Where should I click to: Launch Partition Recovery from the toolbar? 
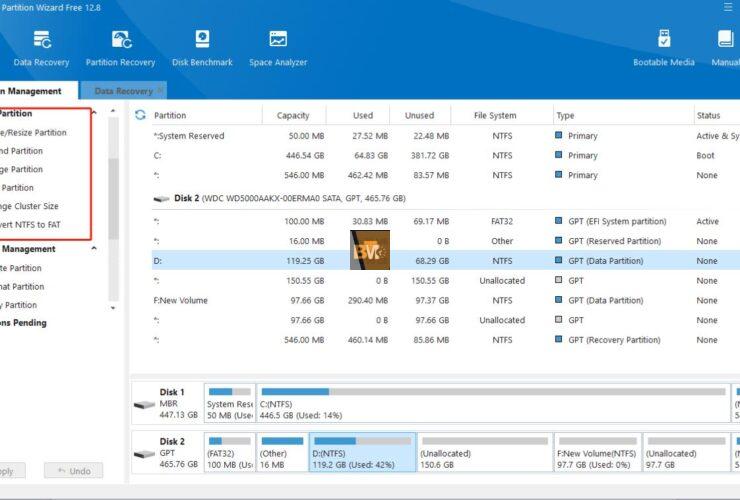121,47
